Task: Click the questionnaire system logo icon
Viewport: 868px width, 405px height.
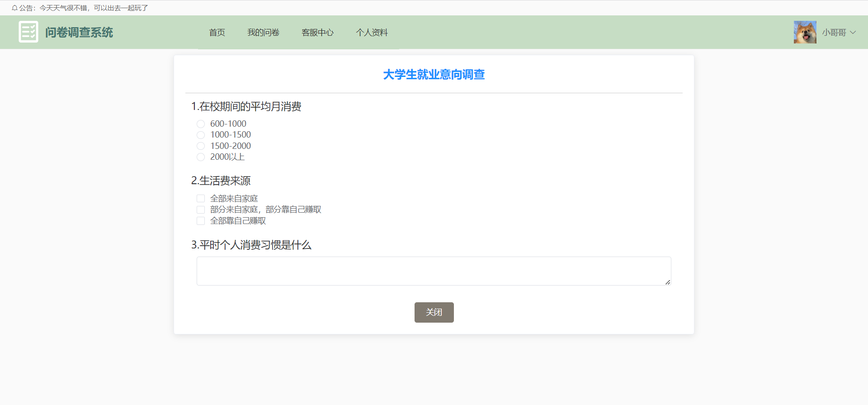Action: (28, 32)
